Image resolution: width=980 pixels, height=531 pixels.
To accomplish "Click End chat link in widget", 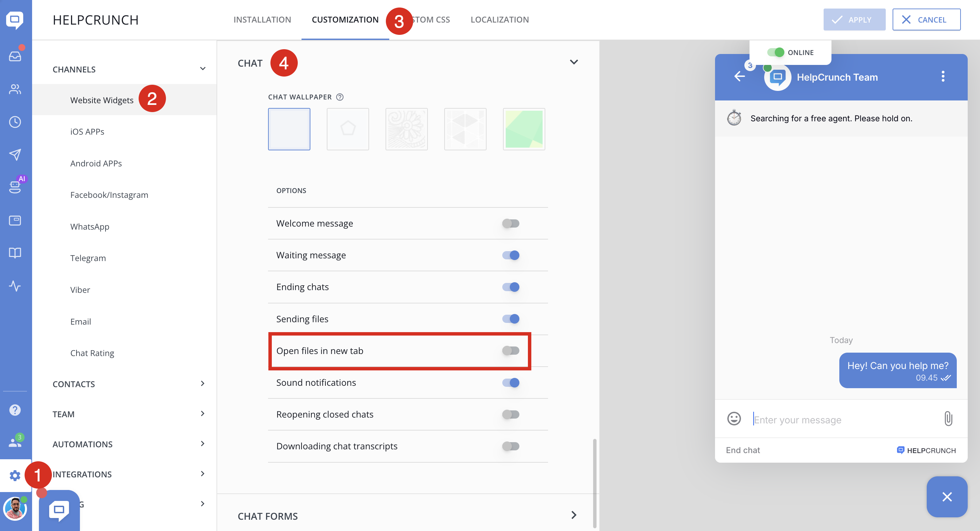I will point(743,450).
